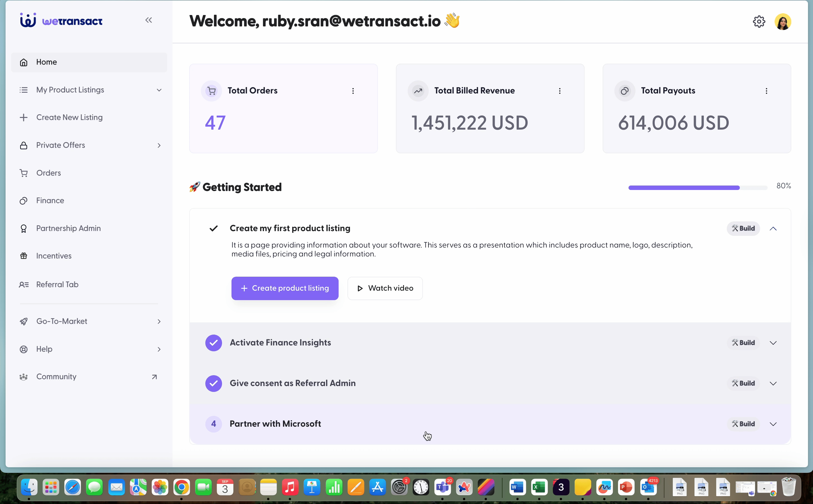
Task: Click step 4 number badge for Partner with Microsoft
Action: click(x=214, y=424)
